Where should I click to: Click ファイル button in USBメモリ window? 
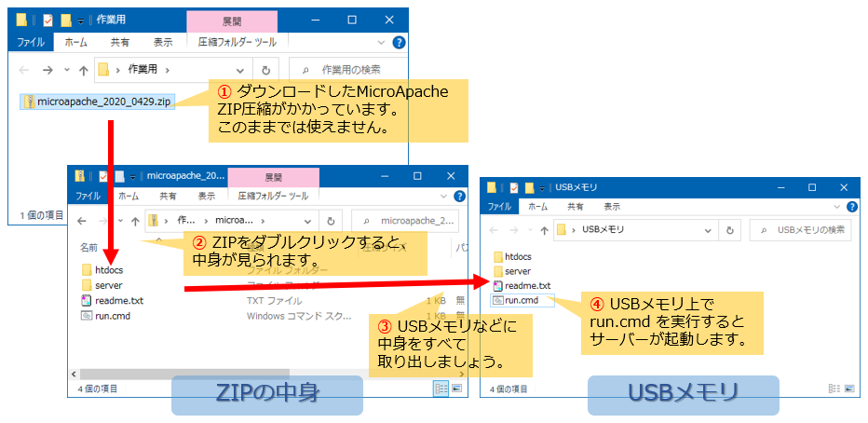pyautogui.click(x=500, y=207)
